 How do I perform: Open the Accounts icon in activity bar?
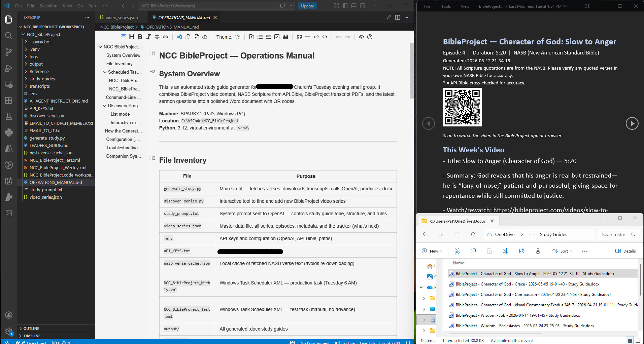9,315
